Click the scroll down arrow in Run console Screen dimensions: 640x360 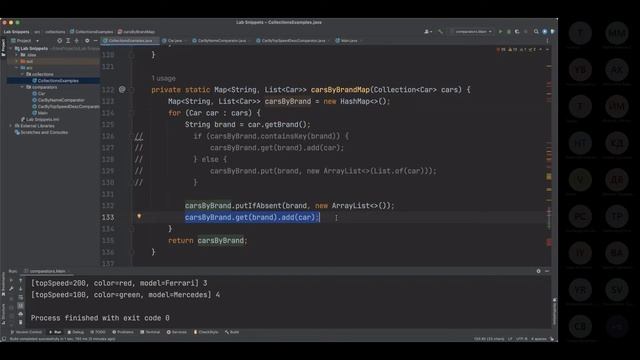pyautogui.click(x=20, y=289)
